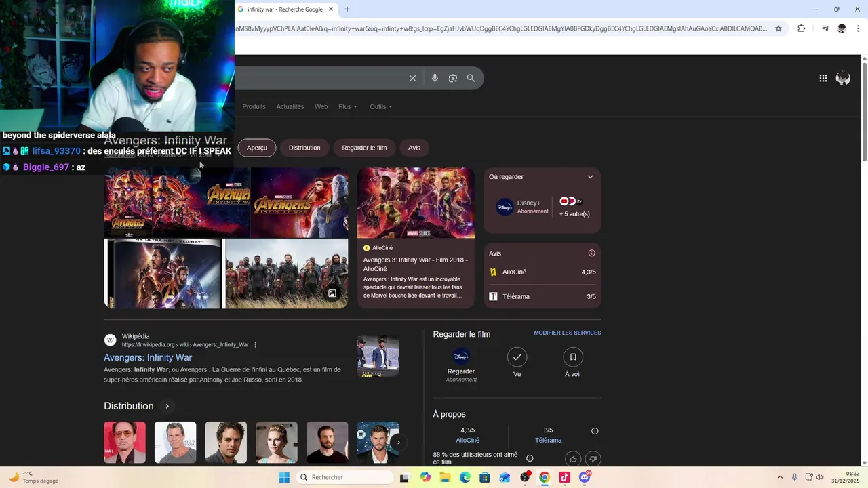
Task: Open Microsoft Store from the taskbar
Action: tap(484, 477)
